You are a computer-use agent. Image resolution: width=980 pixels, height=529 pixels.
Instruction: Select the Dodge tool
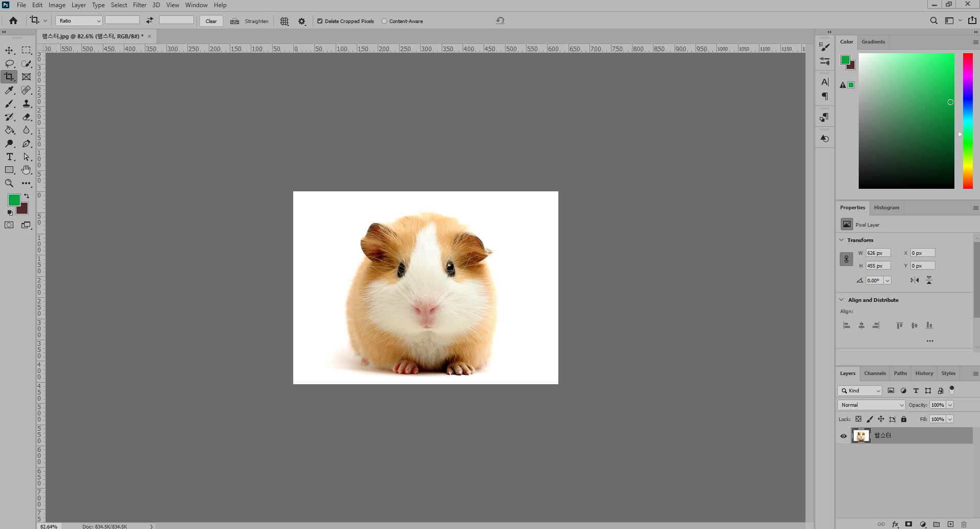click(9, 143)
